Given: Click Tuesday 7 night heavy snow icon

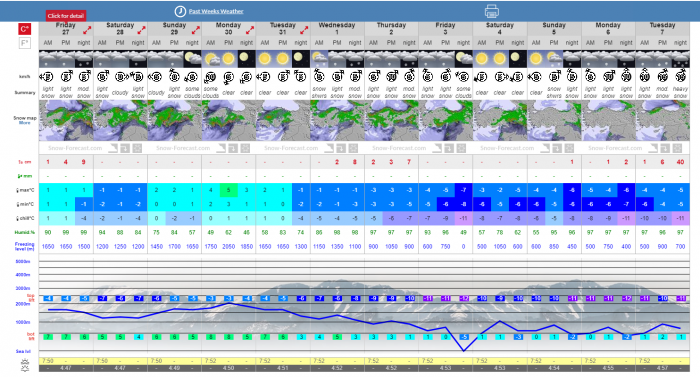Looking at the screenshot, I should click(680, 59).
